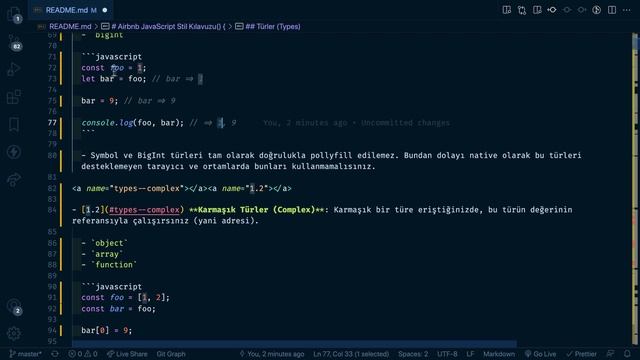Screen dimensions: 640x360
Task: Select the README.md editor tab
Action: [x=71, y=10]
